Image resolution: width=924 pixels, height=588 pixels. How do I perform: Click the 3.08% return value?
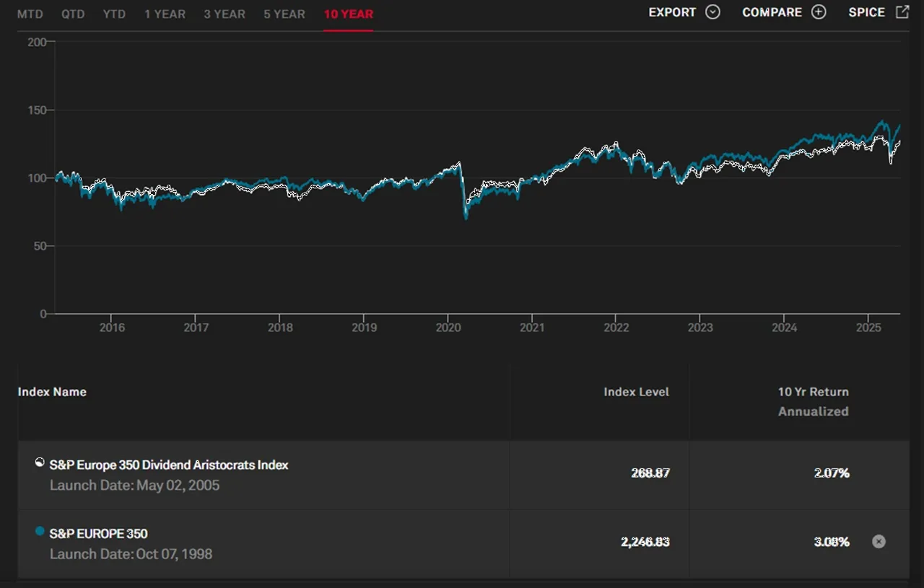point(832,542)
